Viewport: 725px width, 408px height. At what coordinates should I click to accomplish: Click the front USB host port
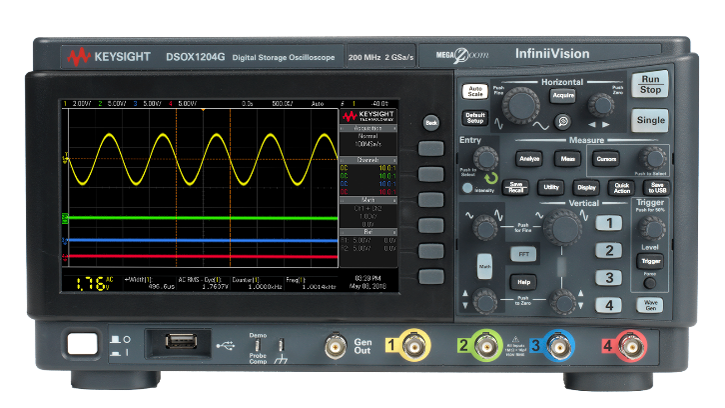pyautogui.click(x=181, y=342)
